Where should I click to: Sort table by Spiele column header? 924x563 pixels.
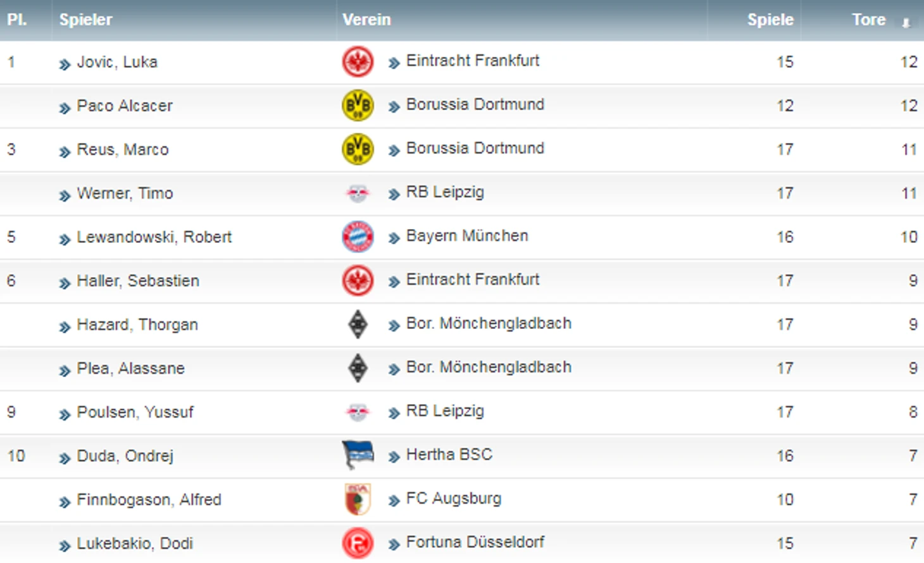coord(770,20)
